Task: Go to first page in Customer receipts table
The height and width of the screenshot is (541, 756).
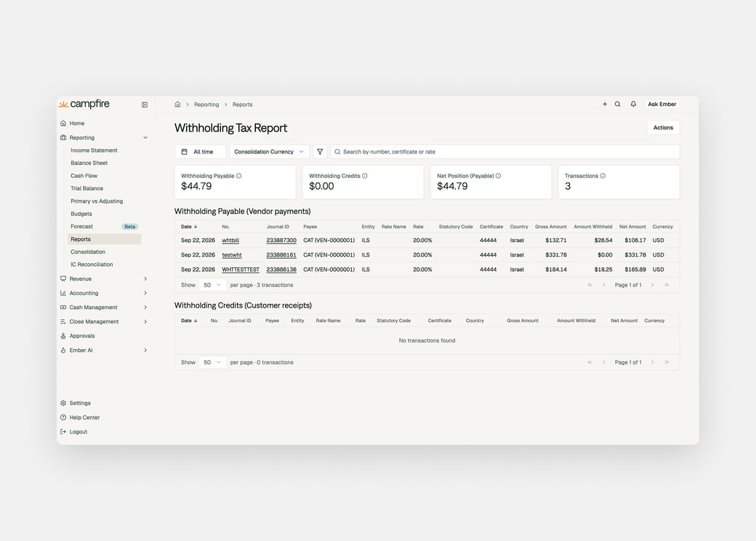Action: (x=590, y=362)
